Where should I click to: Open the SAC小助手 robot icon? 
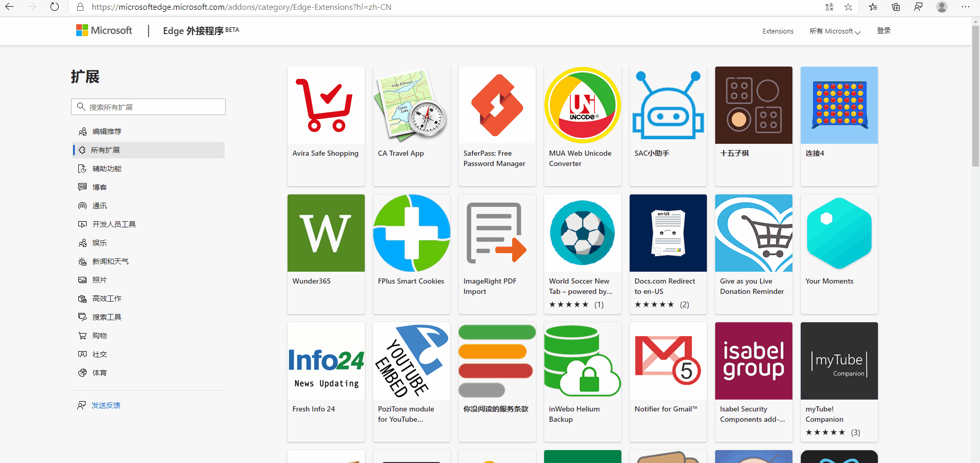pyautogui.click(x=668, y=105)
